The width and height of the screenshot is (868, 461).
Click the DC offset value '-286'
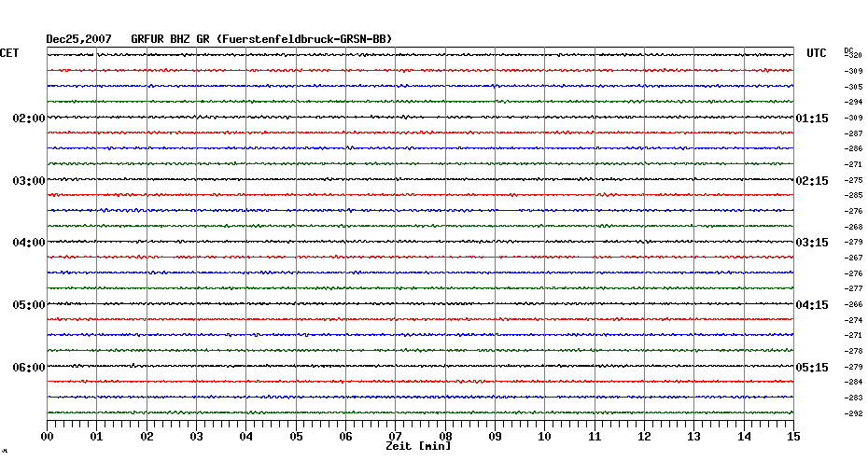853,149
